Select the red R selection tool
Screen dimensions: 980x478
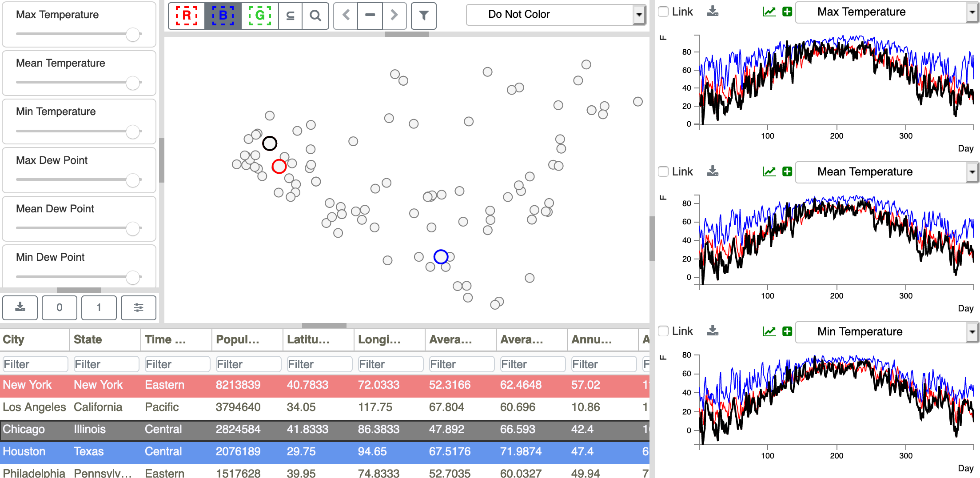coord(187,16)
